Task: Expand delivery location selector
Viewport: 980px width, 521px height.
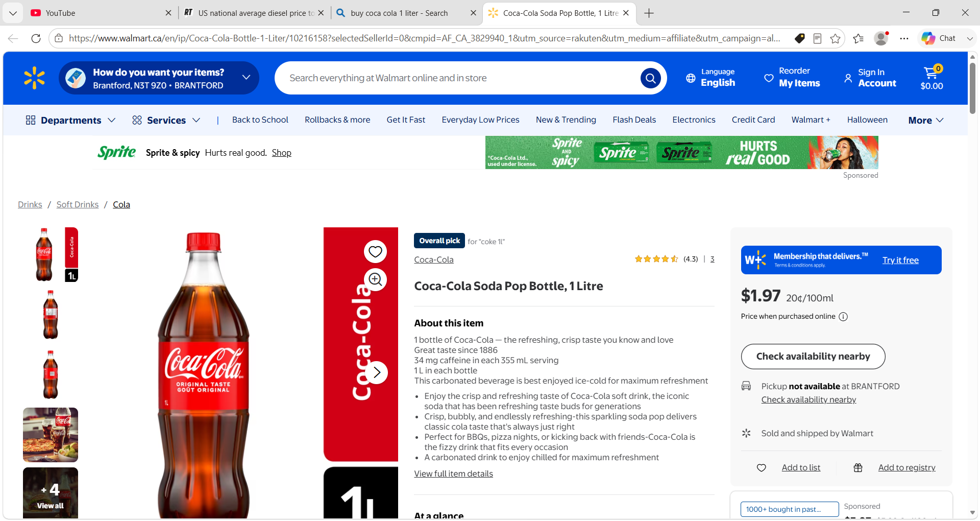Action: [x=246, y=78]
